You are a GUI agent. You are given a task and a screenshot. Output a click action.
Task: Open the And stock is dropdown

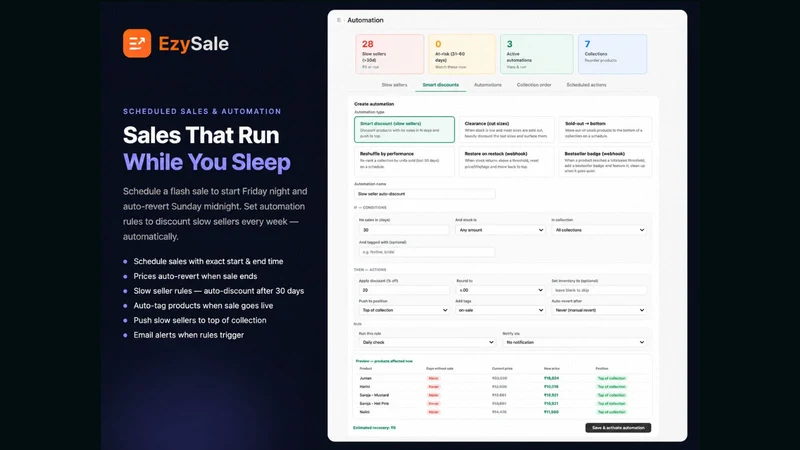[500, 230]
